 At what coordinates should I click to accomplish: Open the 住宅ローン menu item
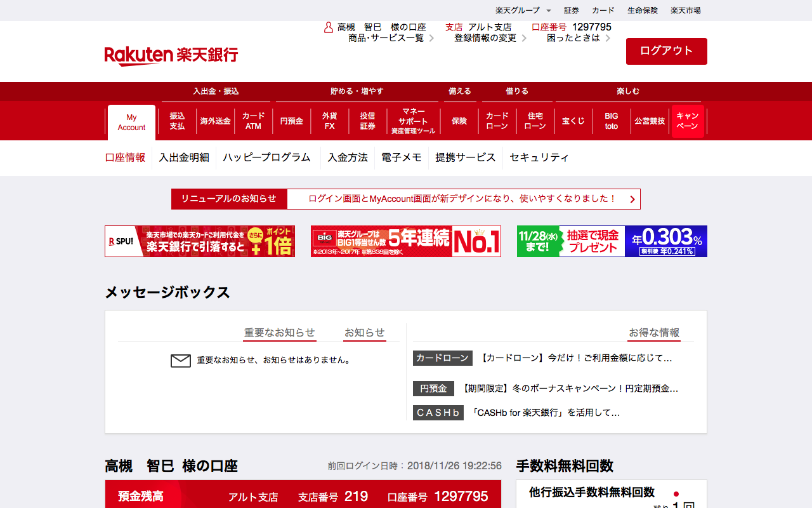[535, 121]
